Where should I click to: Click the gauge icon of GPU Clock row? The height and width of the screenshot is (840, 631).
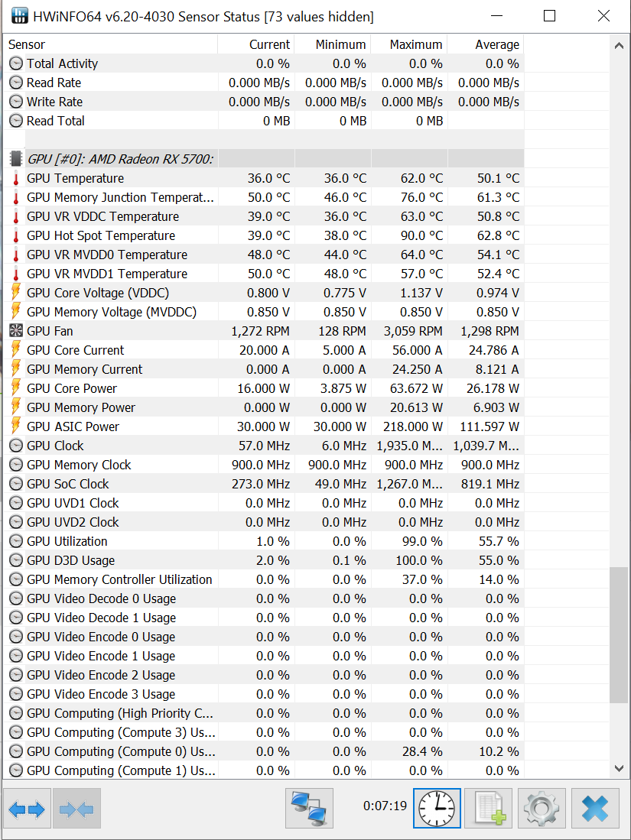16,446
